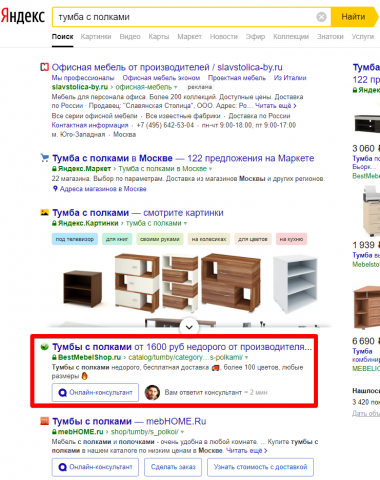Select the своими руками filter chip
This screenshot has width=380, height=480.
coord(160,239)
